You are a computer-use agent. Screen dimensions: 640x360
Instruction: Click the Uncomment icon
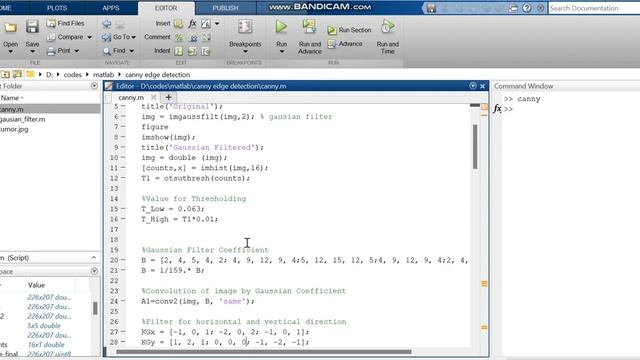(x=193, y=38)
